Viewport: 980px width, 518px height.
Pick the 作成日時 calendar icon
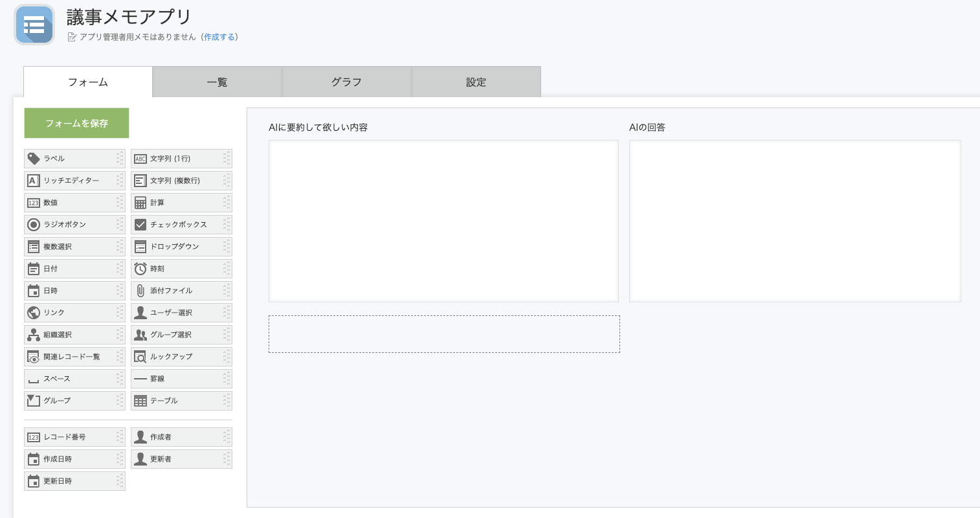coord(34,459)
